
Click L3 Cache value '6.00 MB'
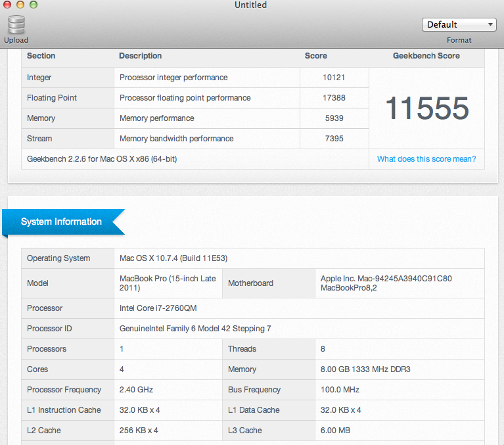point(335,431)
